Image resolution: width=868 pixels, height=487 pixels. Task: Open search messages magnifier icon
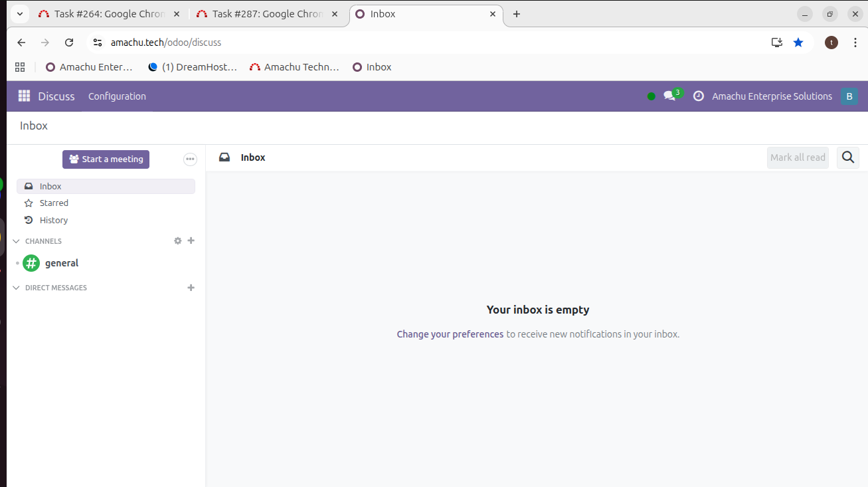tap(847, 157)
